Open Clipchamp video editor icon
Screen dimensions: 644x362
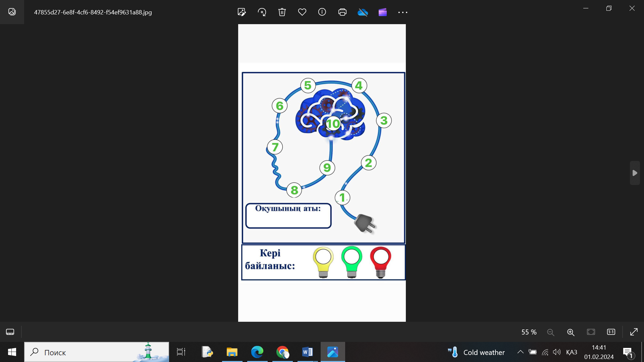(x=383, y=12)
